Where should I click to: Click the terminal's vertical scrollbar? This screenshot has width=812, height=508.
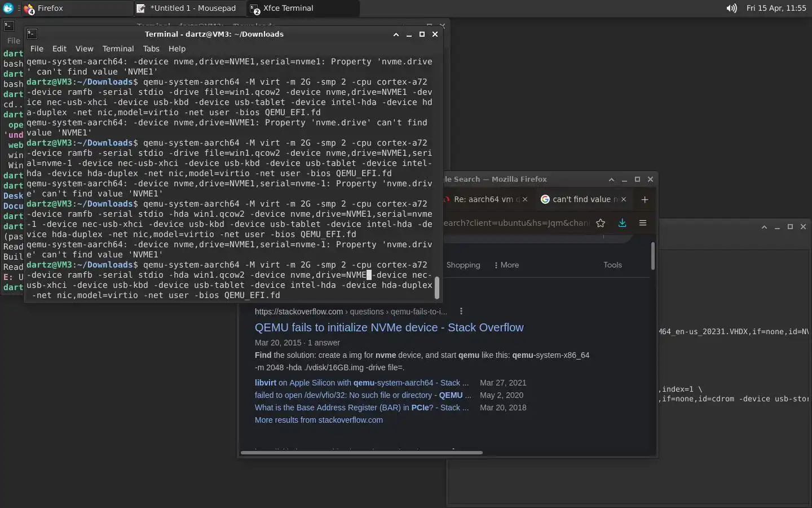pos(436,288)
